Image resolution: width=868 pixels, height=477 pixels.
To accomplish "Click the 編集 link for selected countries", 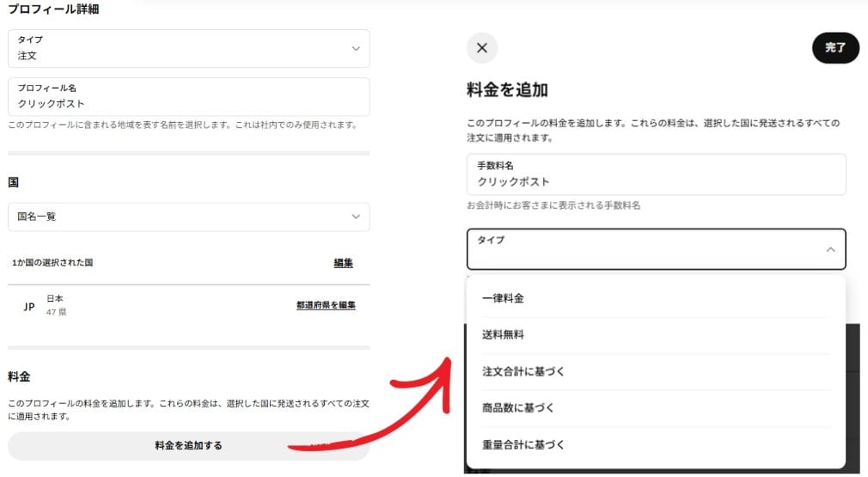I will 343,263.
